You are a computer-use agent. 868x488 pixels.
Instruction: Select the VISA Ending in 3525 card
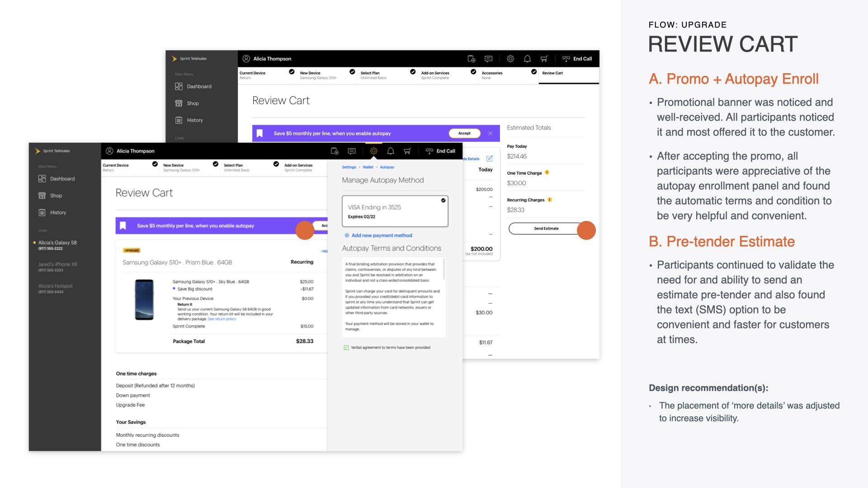click(x=395, y=211)
